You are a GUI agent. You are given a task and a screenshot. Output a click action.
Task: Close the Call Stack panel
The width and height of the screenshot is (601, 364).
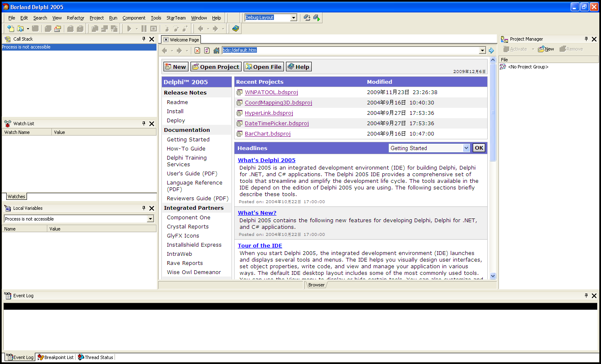tap(152, 39)
